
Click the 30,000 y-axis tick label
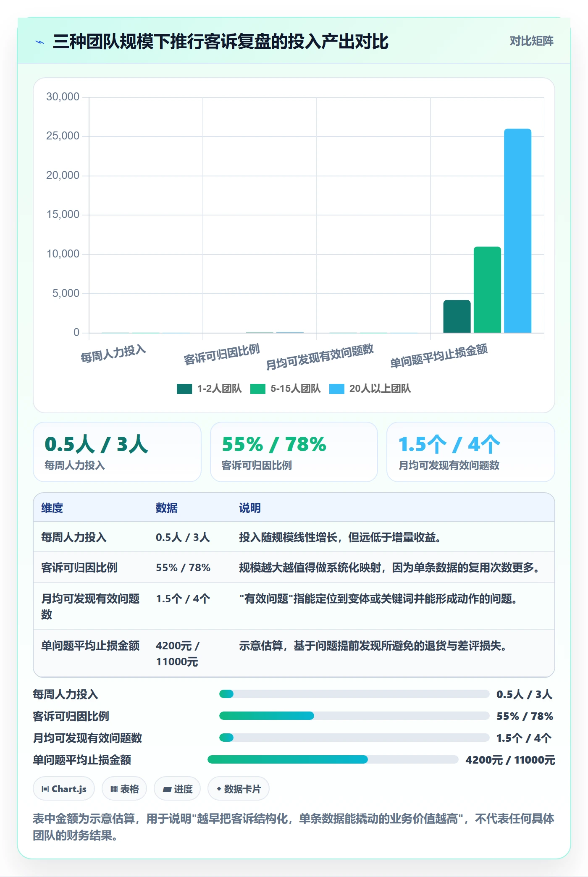point(63,97)
